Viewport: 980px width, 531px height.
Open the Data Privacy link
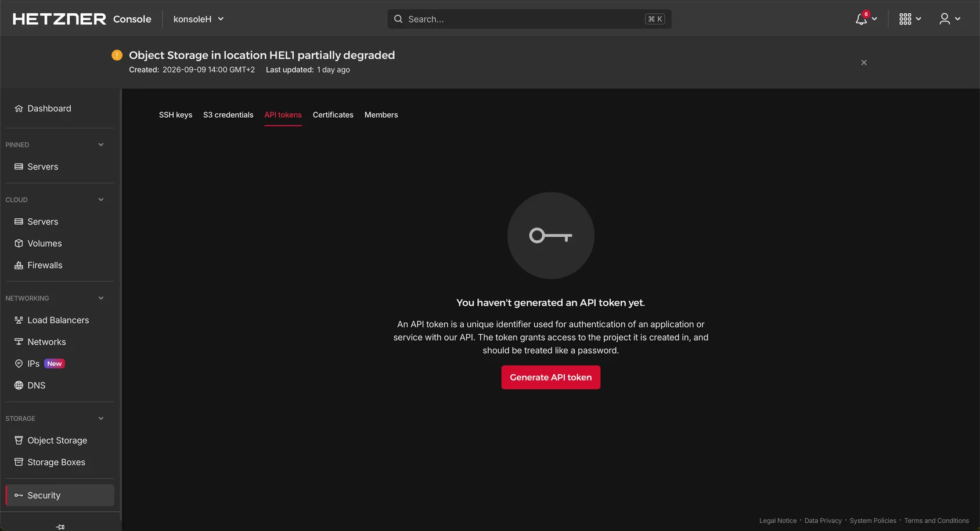[823, 521]
